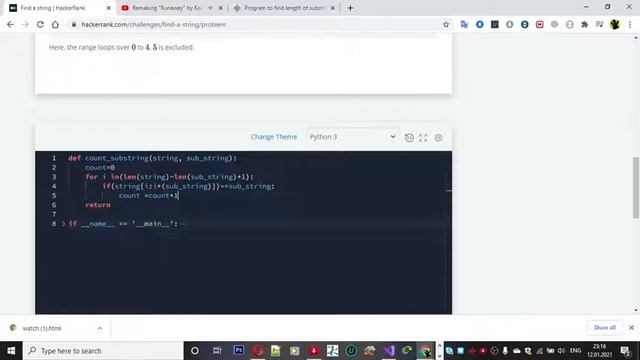640x360 pixels.
Task: Reset code with the editor history icon
Action: click(x=409, y=138)
